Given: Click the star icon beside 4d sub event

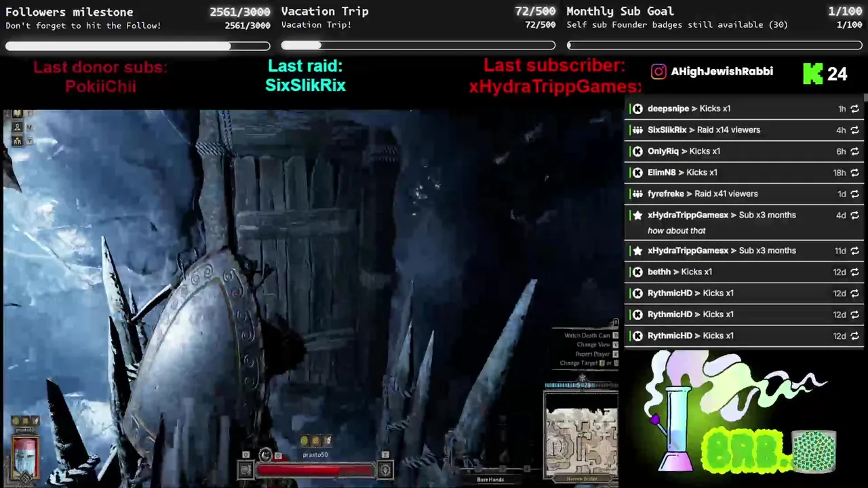Looking at the screenshot, I should tap(637, 215).
